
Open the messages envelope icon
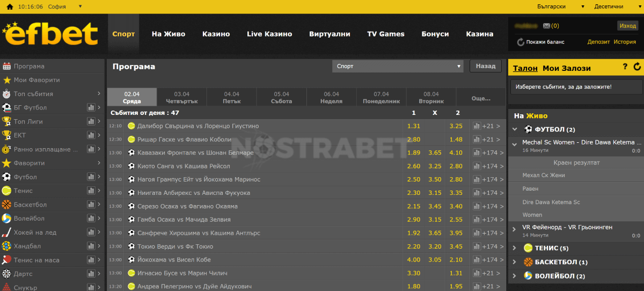pos(546,26)
